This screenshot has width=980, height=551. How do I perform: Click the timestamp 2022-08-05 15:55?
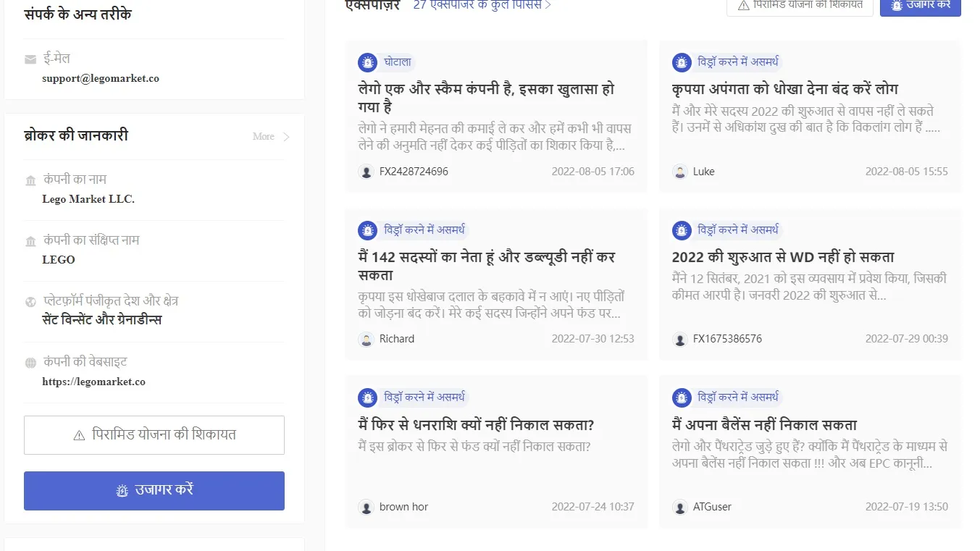(907, 172)
